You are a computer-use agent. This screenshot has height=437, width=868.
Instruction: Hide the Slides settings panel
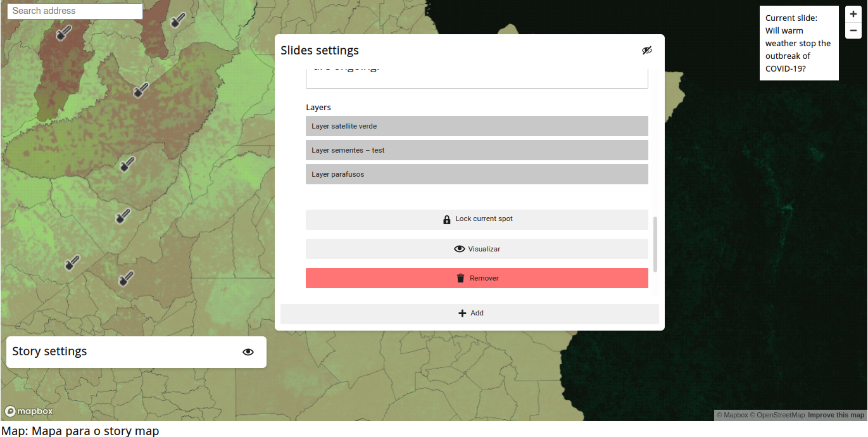pyautogui.click(x=646, y=51)
